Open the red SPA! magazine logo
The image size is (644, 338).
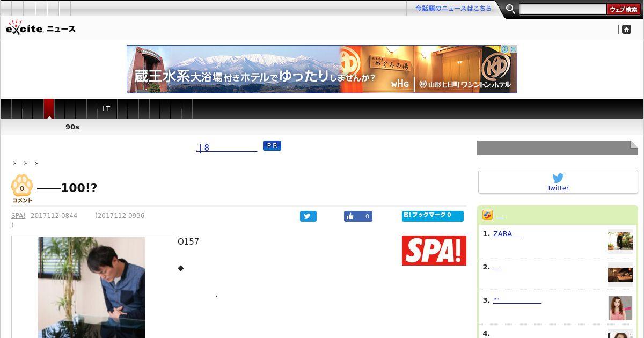coord(434,251)
